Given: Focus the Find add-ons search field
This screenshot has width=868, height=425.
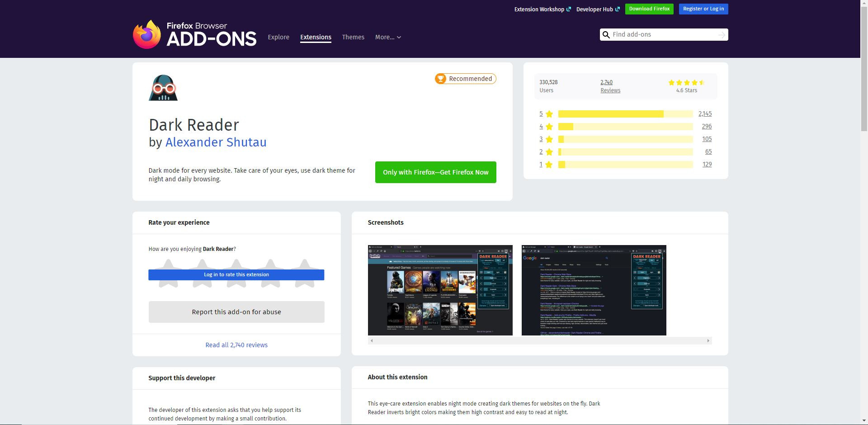Looking at the screenshot, I should [x=664, y=35].
